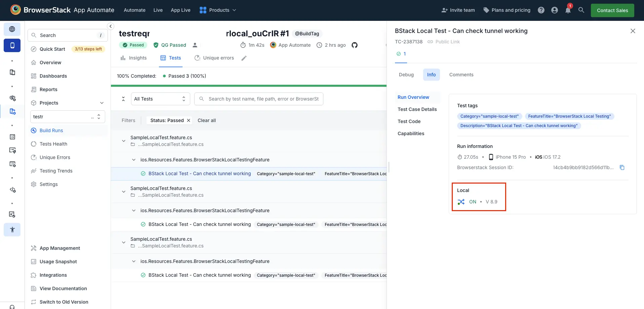Edit the build name with the pencil icon
This screenshot has height=309, width=644.
click(244, 58)
